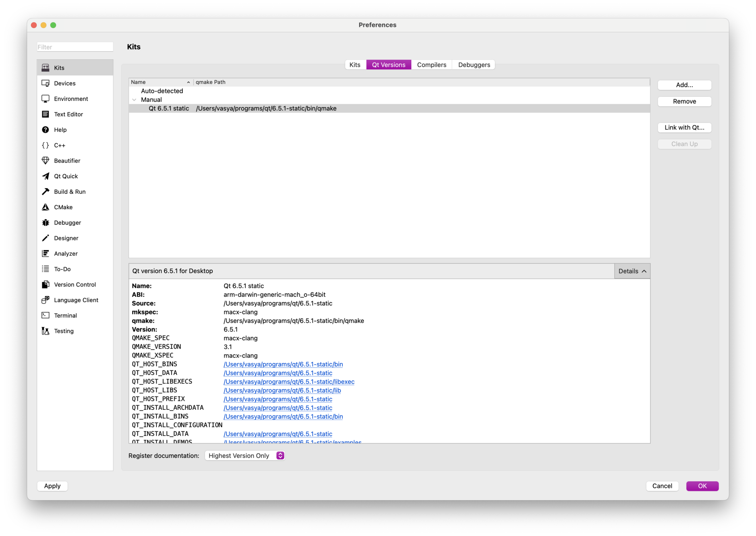Image resolution: width=756 pixels, height=536 pixels.
Task: Open the QT_INSTALL_DATA path link
Action: pos(278,434)
